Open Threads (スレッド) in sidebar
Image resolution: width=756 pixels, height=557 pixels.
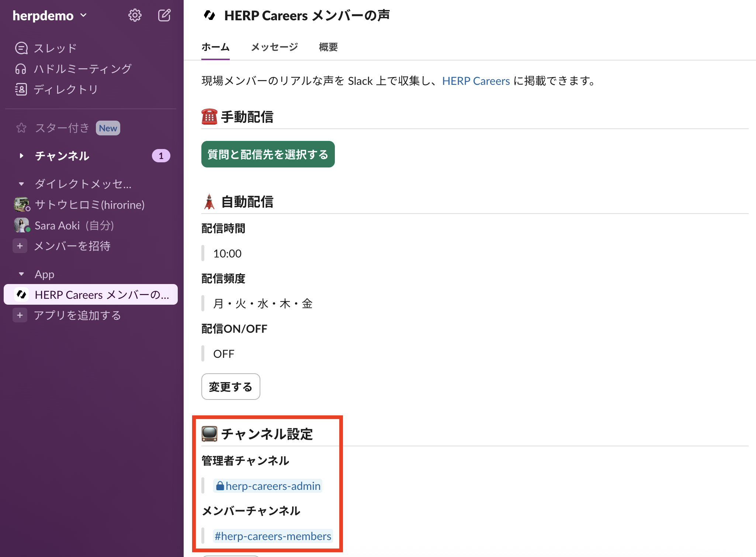(x=55, y=48)
